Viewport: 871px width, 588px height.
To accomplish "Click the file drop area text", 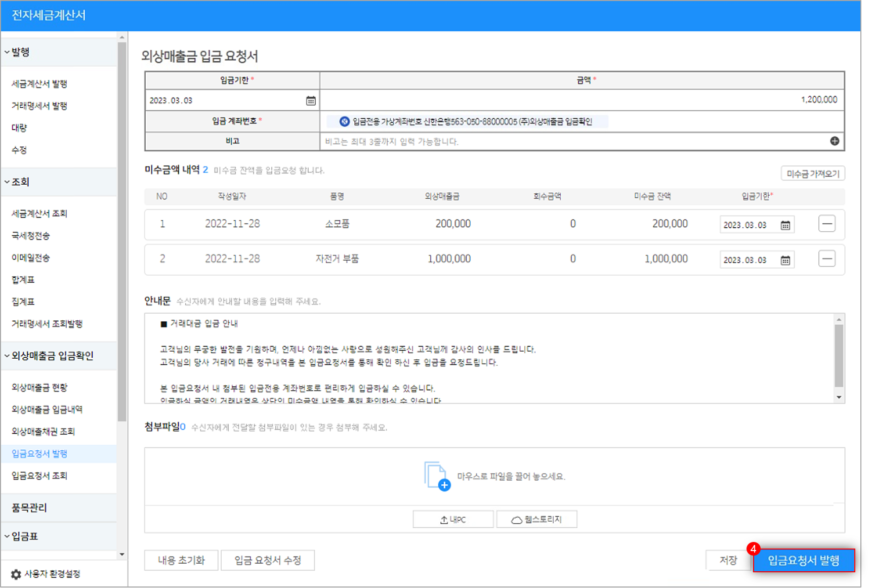I will tap(511, 477).
